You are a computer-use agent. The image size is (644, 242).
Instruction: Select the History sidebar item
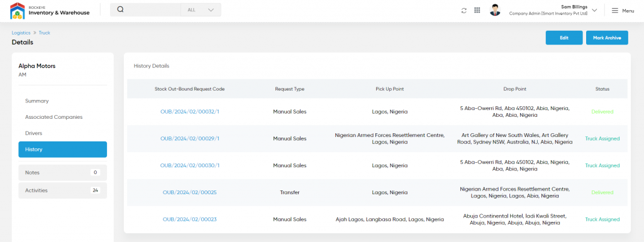63,150
